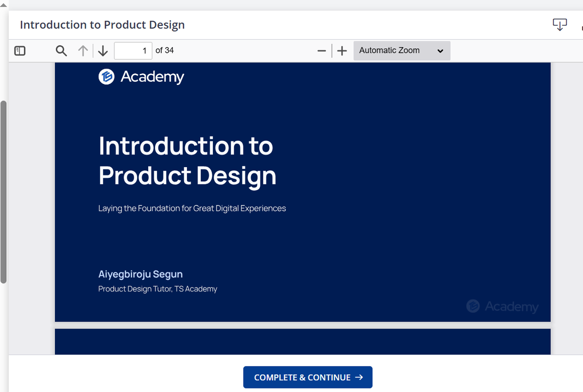Click the lesson title 'Introduction to Product Design'
Screen dimensions: 583x392
coord(103,25)
